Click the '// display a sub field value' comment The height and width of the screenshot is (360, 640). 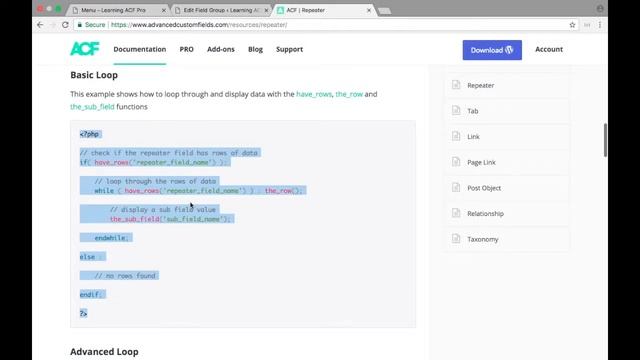pyautogui.click(x=162, y=209)
